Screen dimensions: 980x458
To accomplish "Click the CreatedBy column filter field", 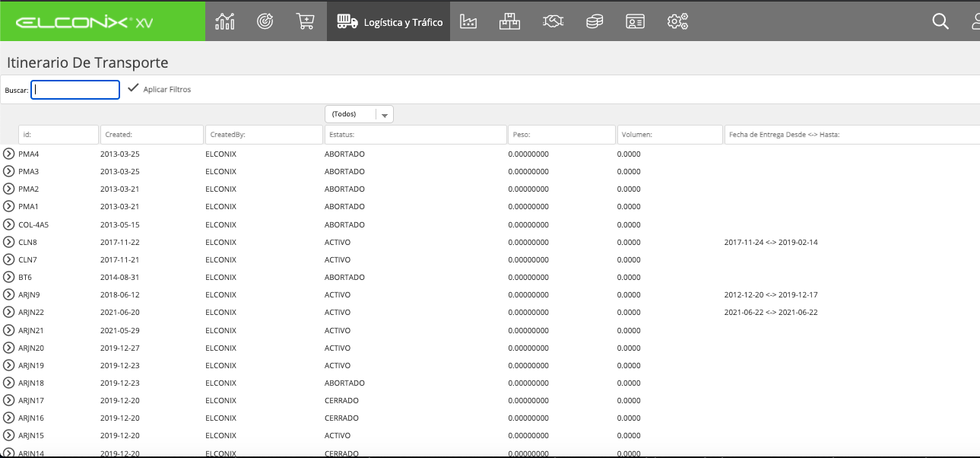I will pyautogui.click(x=265, y=135).
